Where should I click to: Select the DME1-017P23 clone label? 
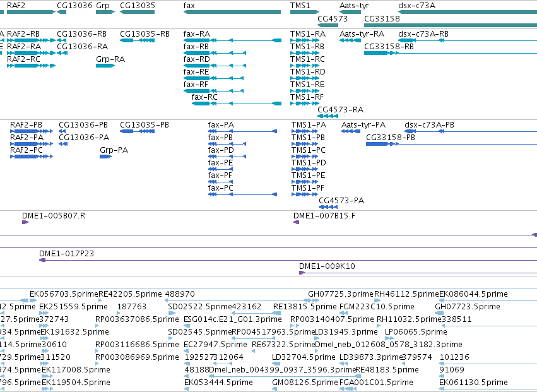(x=66, y=254)
